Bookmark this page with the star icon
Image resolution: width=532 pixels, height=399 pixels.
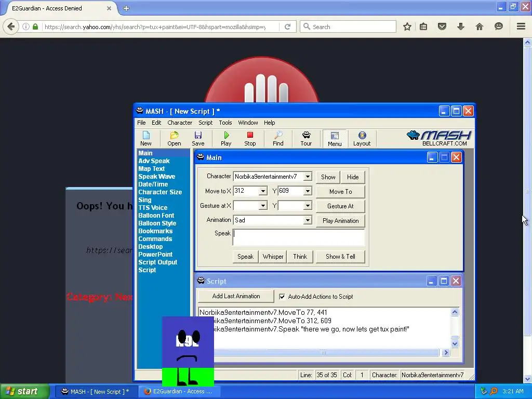[407, 26]
